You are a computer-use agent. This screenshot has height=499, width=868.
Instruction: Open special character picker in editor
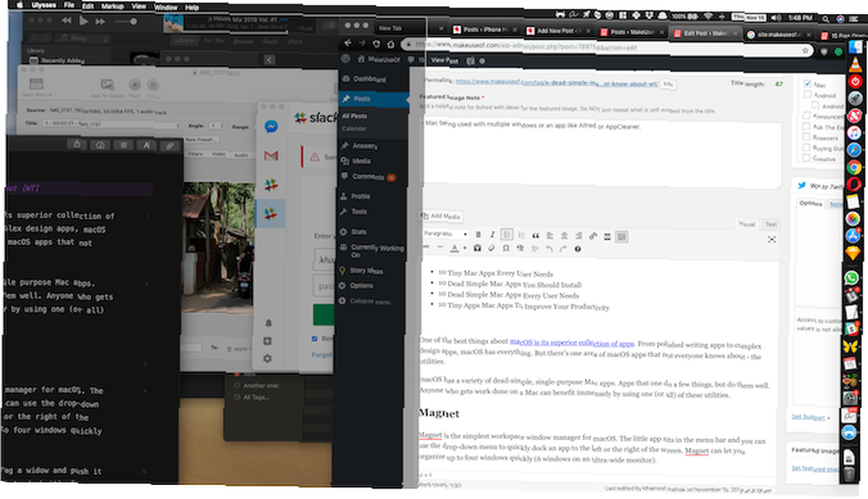click(x=506, y=248)
